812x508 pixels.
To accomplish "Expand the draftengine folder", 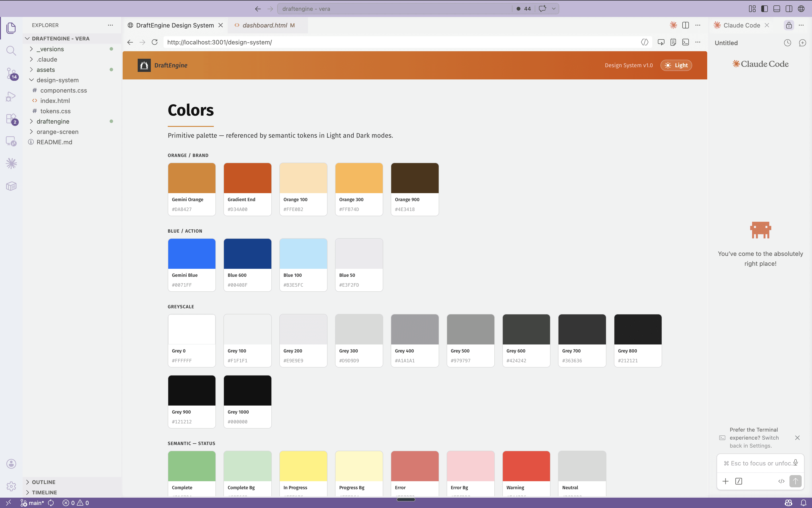I will 53,121.
